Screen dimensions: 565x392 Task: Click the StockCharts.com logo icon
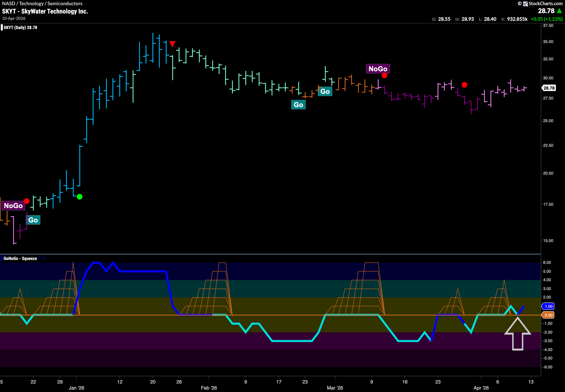pyautogui.click(x=525, y=4)
